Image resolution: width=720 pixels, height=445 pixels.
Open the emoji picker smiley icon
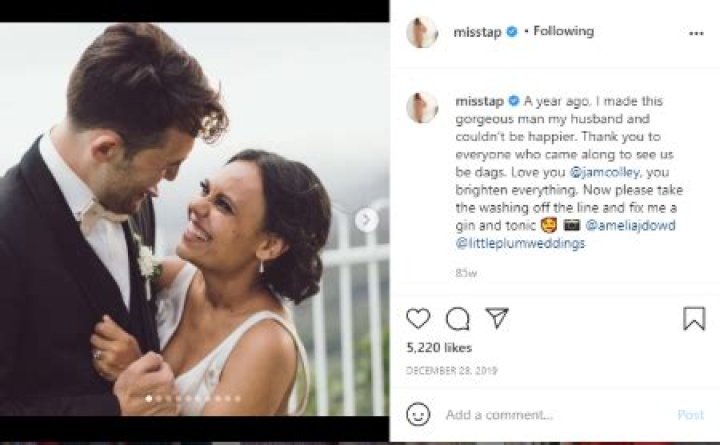pos(419,414)
